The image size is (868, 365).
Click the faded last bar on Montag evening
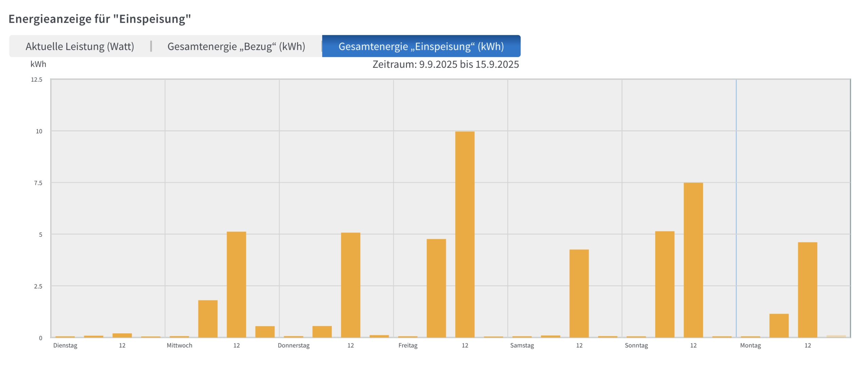[836, 336]
